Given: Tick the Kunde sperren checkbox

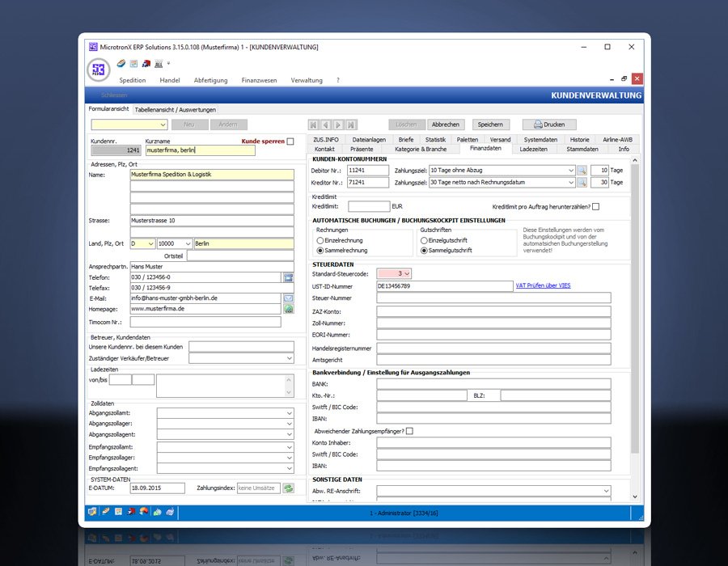Looking at the screenshot, I should coord(290,141).
